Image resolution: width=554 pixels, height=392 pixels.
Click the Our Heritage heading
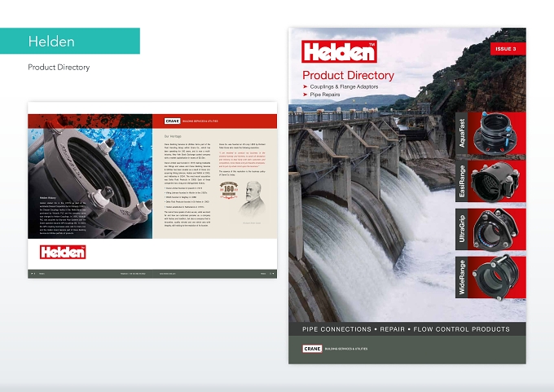point(173,136)
